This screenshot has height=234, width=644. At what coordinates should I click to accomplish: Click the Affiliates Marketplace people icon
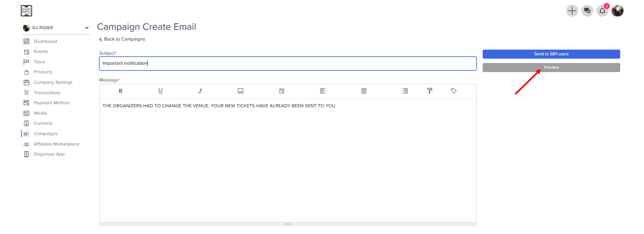(26, 144)
